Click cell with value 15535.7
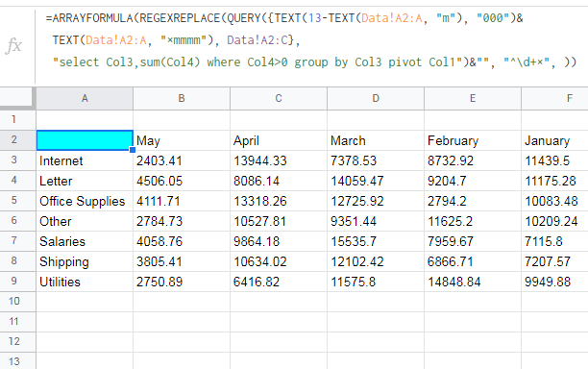Viewport: 588px width, 369px height. click(376, 241)
